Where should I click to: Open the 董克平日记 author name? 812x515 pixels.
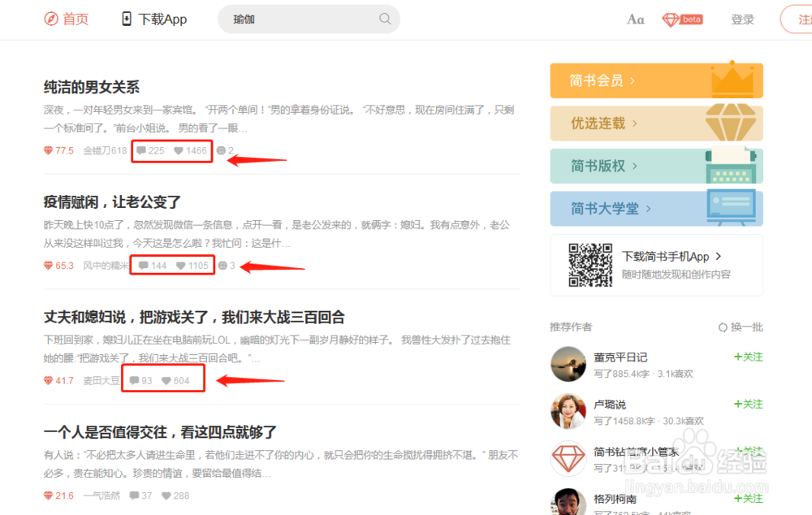(x=620, y=357)
